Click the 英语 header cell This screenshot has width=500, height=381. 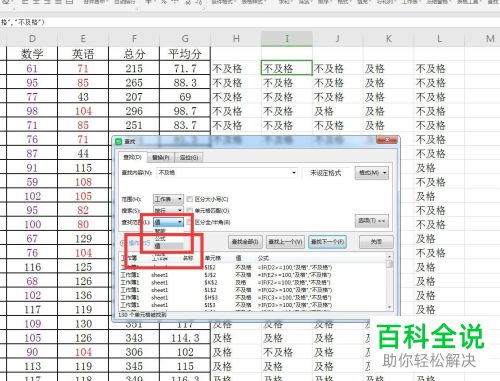click(83, 54)
